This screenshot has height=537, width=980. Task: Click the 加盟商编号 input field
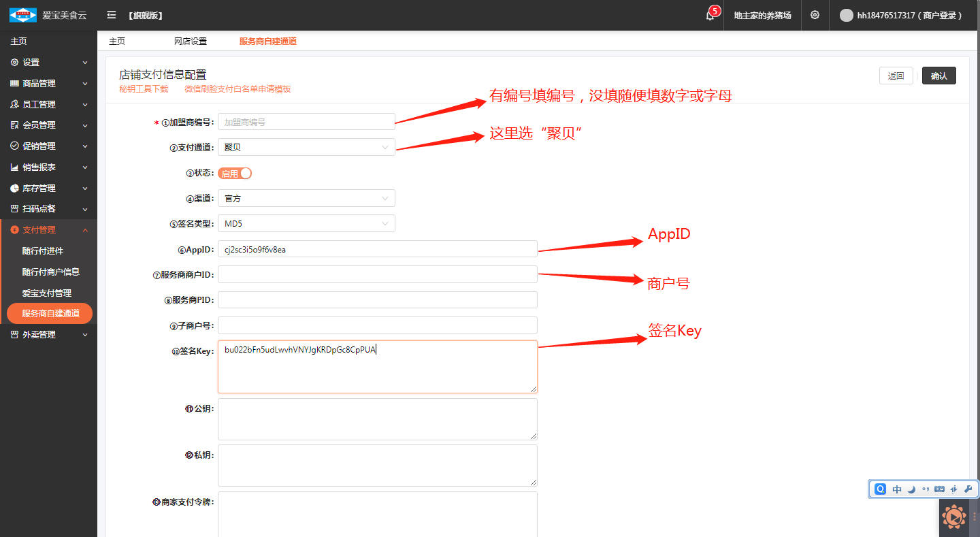click(306, 123)
